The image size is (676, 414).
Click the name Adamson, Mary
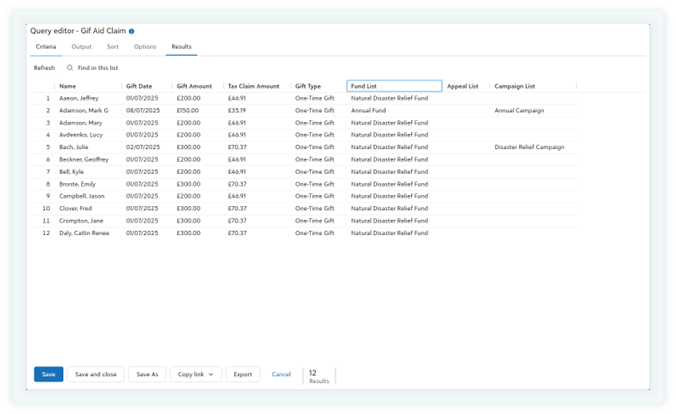click(x=81, y=123)
